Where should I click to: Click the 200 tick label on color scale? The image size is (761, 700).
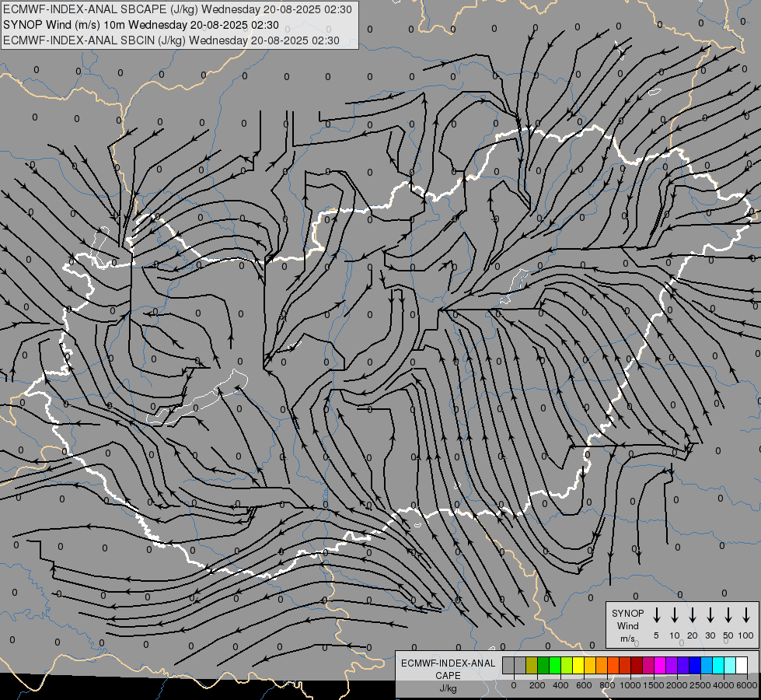coord(537,685)
